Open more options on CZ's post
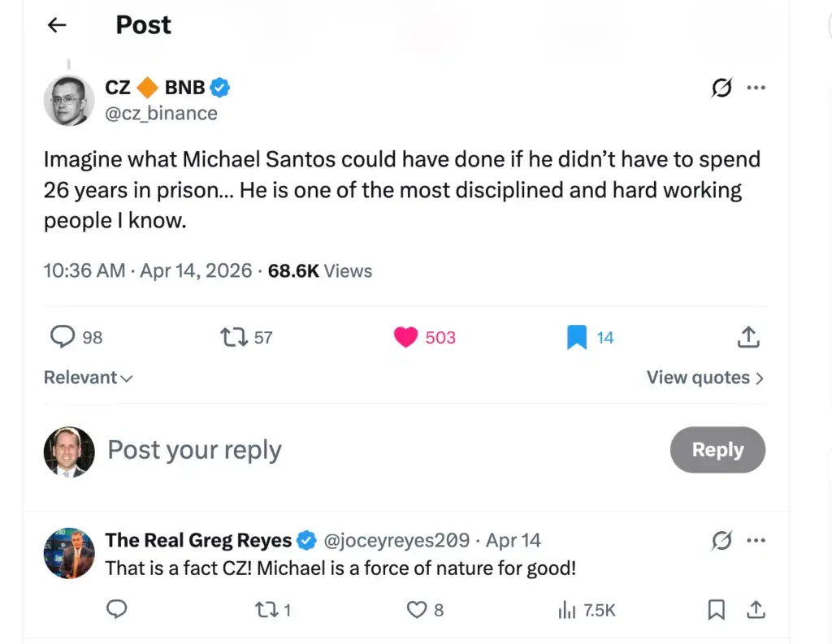 point(756,88)
